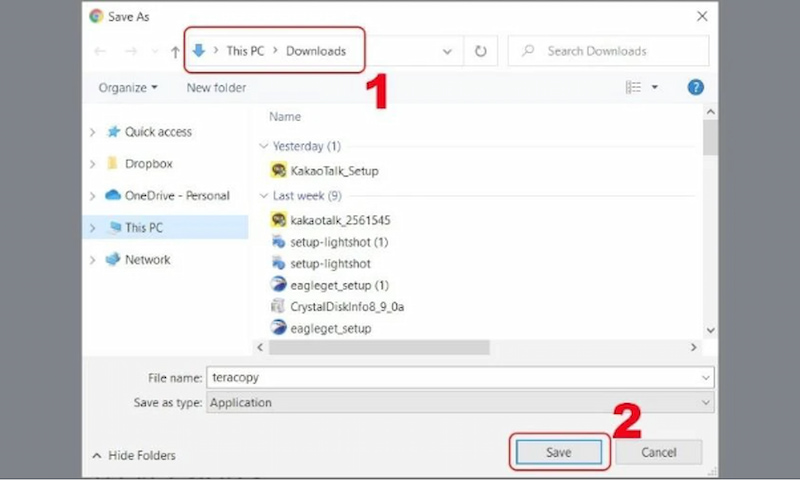Click the Refresh icon beside address bar
The width and height of the screenshot is (800, 481).
481,51
